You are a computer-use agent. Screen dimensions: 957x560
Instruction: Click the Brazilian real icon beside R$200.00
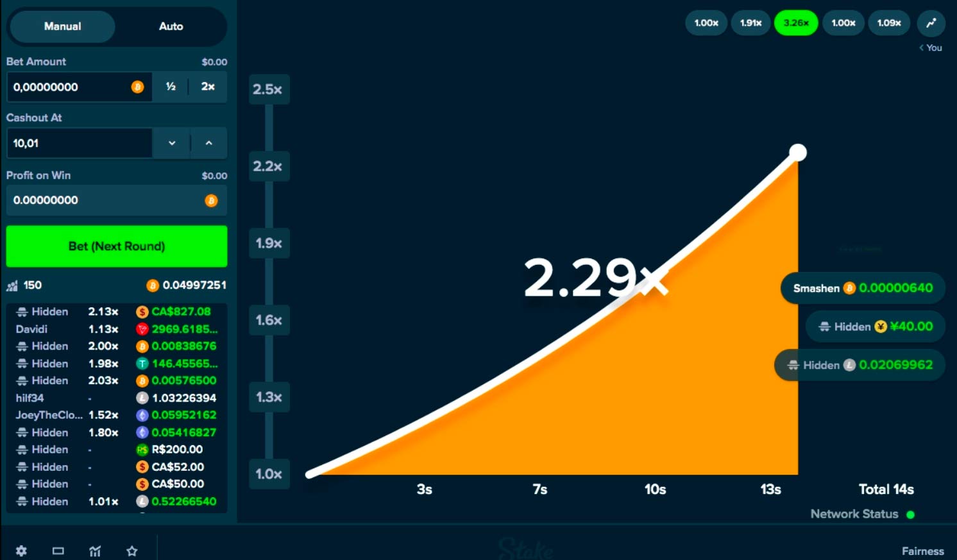coord(142,450)
